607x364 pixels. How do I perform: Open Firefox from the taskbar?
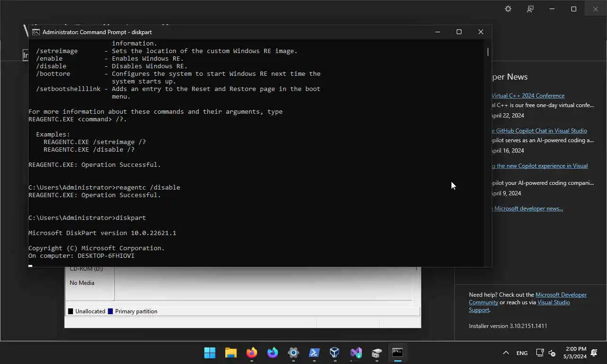(x=252, y=353)
